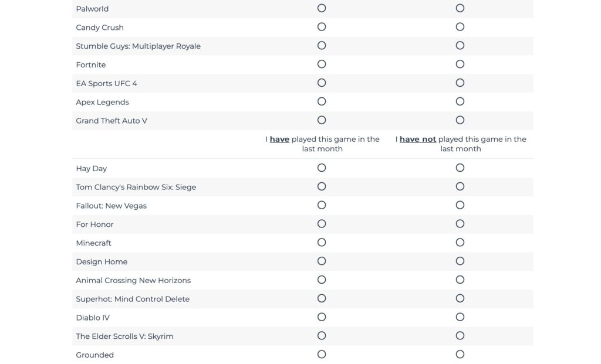This screenshot has width=601, height=364.
Task: Select 'have played' for Stumble Guys
Action: (x=322, y=46)
